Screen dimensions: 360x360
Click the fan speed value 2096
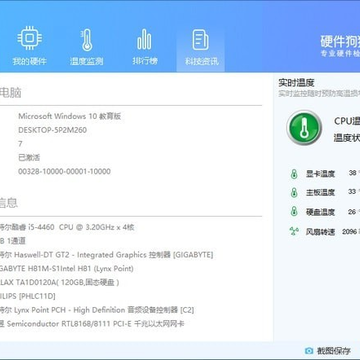pyautogui.click(x=349, y=231)
